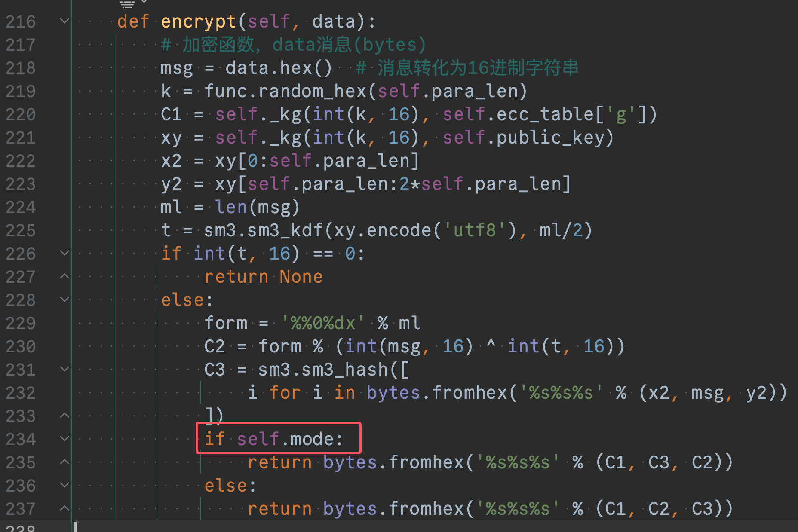Fold the else block at line 236
798x532 pixels.
[64, 485]
